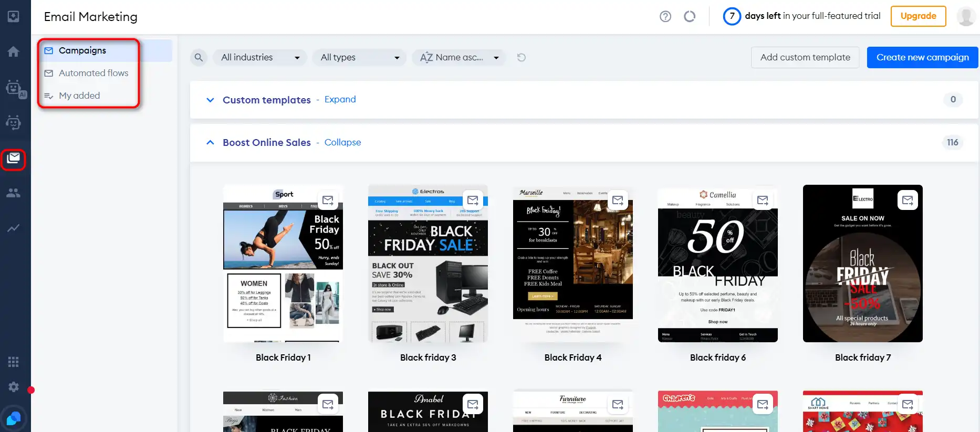
Task: Click the Upgrade button
Action: (918, 16)
